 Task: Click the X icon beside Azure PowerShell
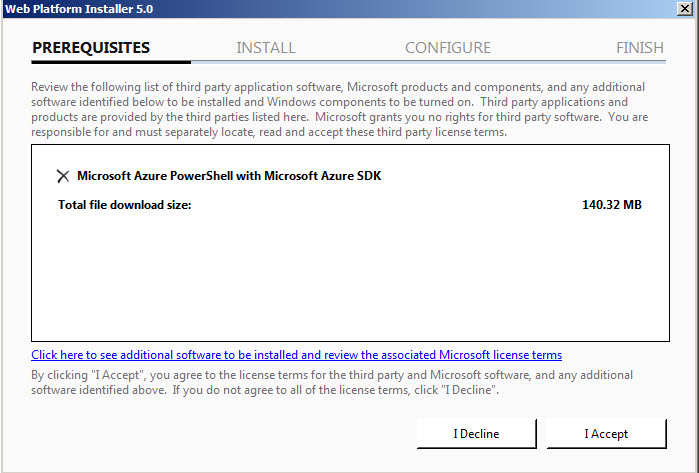pos(63,176)
